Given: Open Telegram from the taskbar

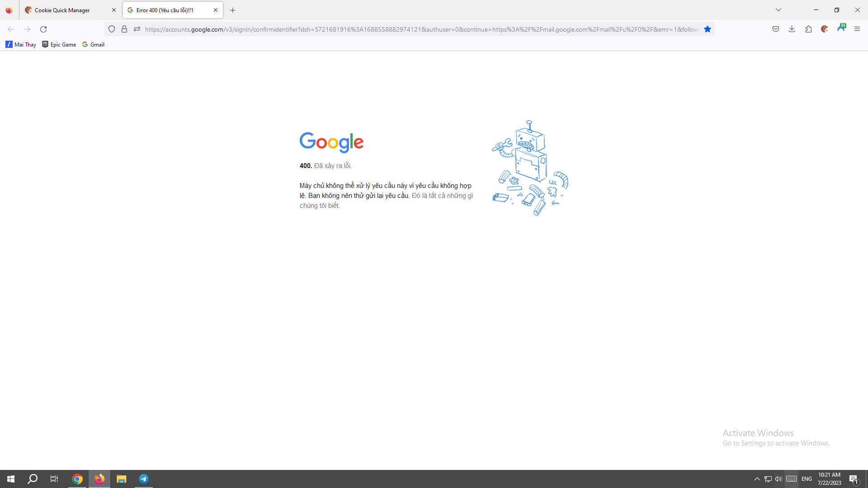Looking at the screenshot, I should (143, 479).
